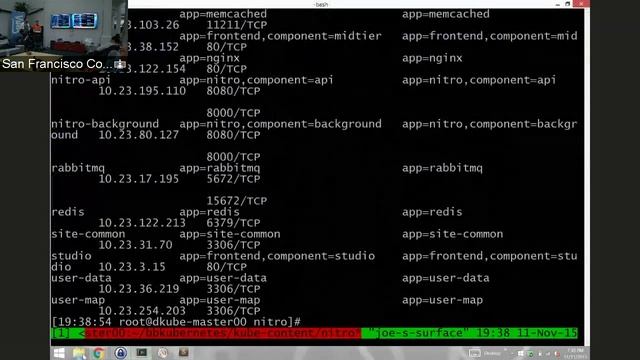Click IP address "10.23.36.219"
Viewport: 640px width, 360px height.
139,289
